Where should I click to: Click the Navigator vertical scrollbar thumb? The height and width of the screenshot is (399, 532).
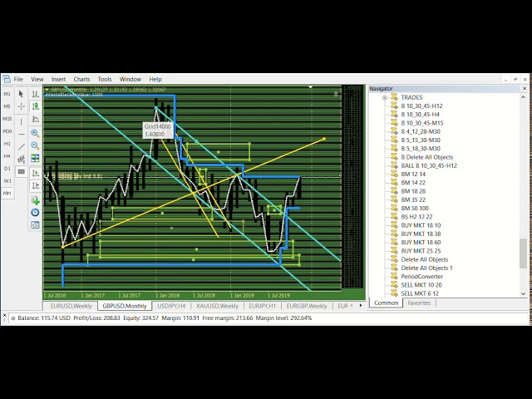[524, 253]
